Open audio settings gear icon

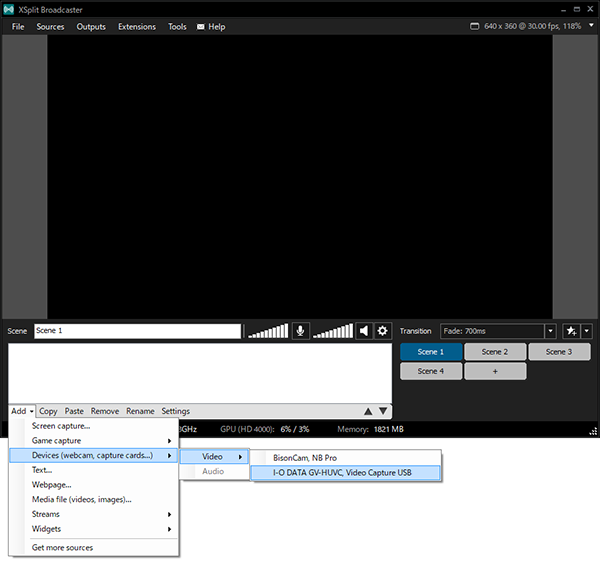(382, 331)
